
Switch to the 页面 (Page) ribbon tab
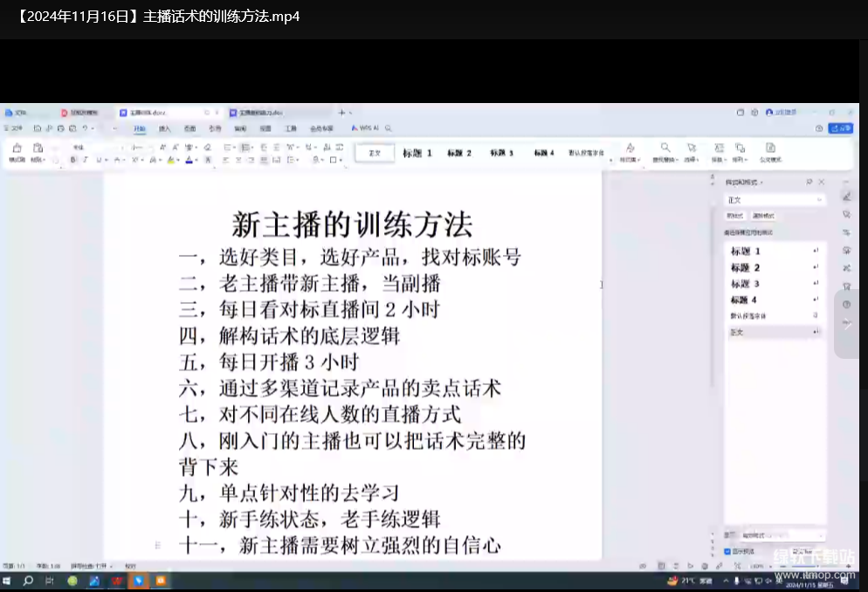click(x=189, y=128)
